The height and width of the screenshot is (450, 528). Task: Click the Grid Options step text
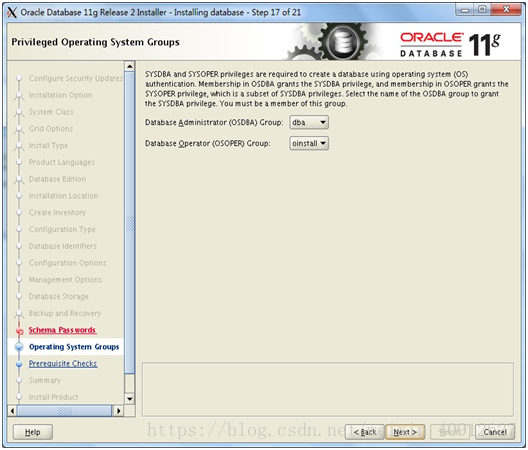pyautogui.click(x=51, y=129)
